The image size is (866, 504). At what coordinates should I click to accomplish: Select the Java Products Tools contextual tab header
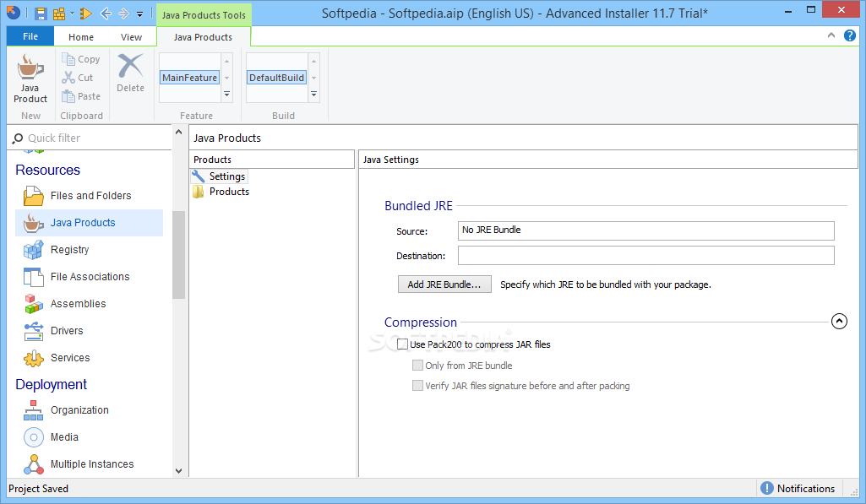click(x=204, y=15)
